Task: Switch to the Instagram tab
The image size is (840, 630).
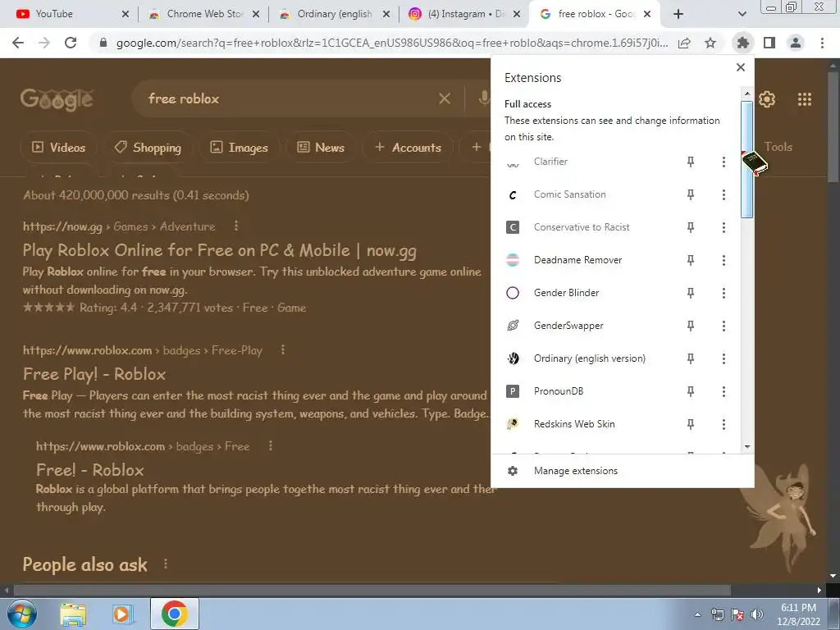Action: 464,14
